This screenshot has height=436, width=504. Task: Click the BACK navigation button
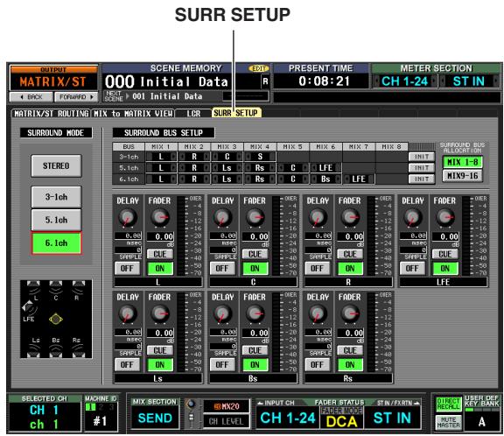pos(31,97)
